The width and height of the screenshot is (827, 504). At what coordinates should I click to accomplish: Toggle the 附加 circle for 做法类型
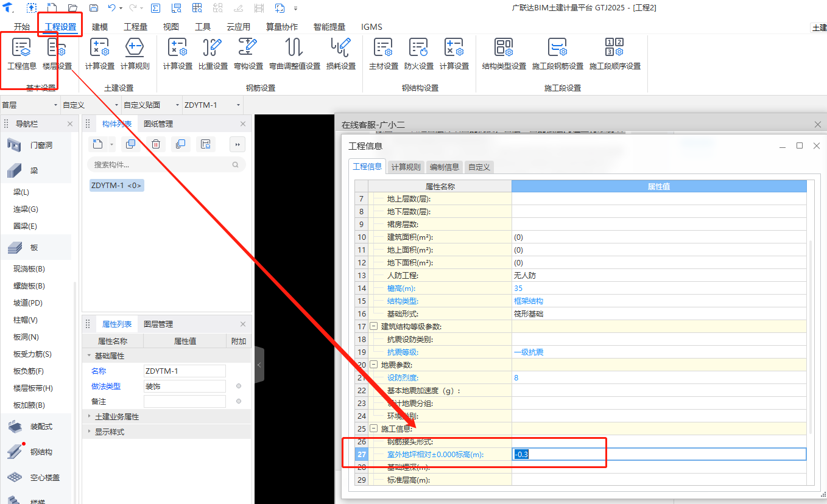point(239,386)
